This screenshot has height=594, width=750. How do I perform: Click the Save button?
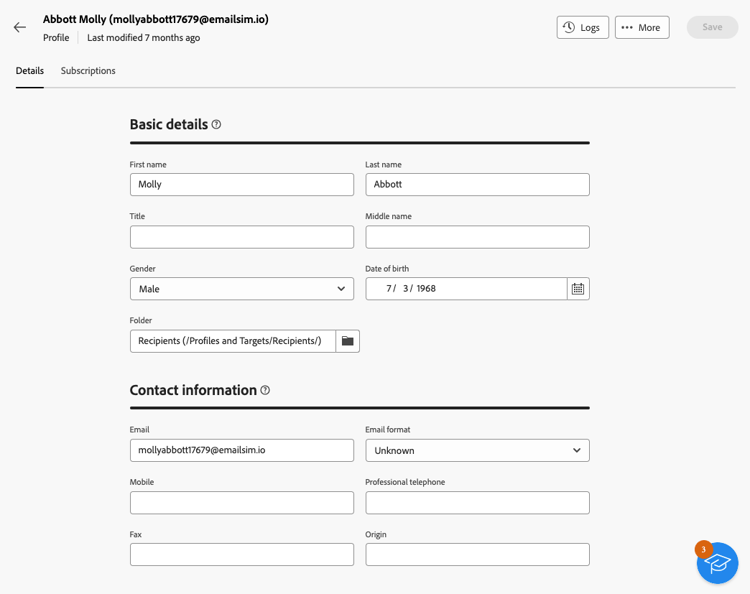(712, 27)
